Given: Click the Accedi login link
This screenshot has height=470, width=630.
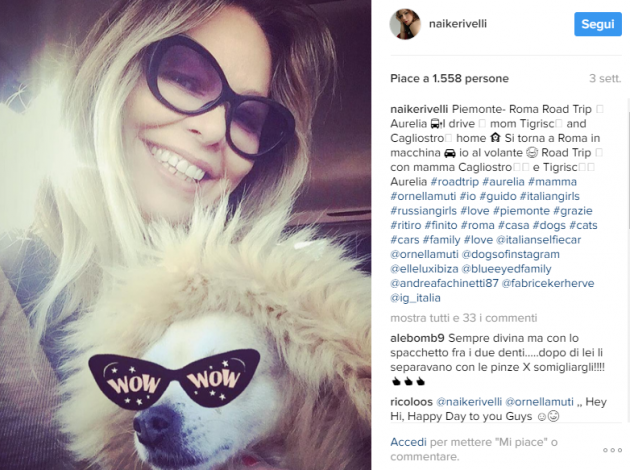Looking at the screenshot, I should (408, 442).
